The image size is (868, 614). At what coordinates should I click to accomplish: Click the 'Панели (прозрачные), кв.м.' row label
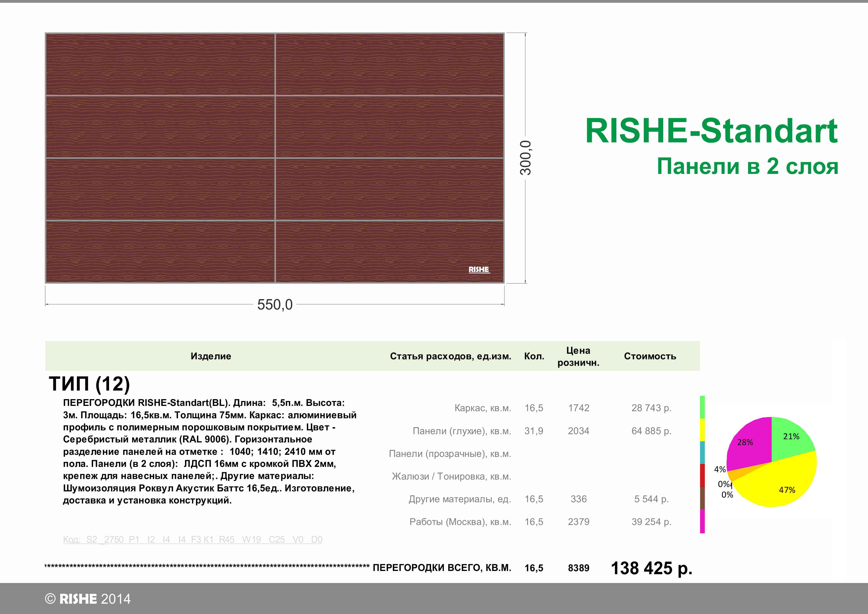click(450, 454)
